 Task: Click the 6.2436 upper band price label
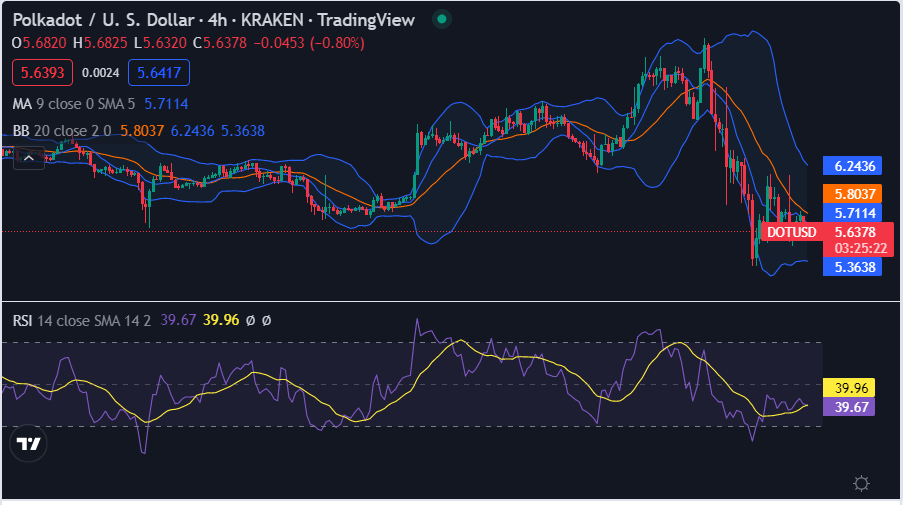(x=852, y=166)
